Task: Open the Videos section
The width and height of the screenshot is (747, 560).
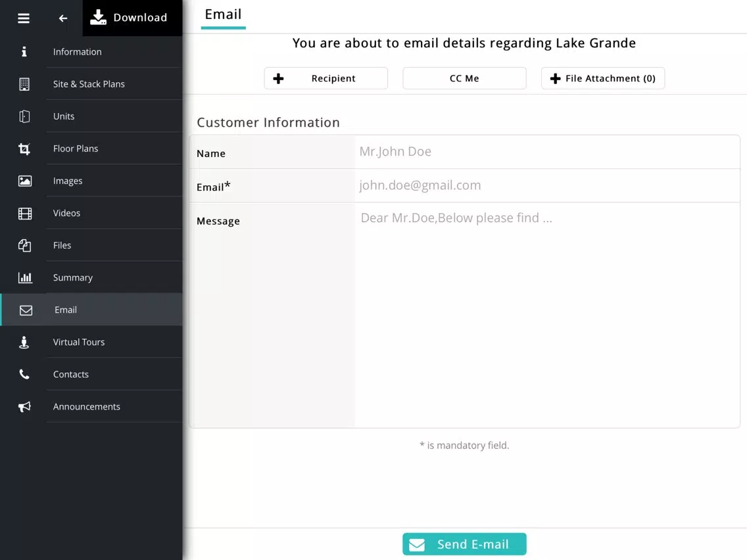Action: 91,214
